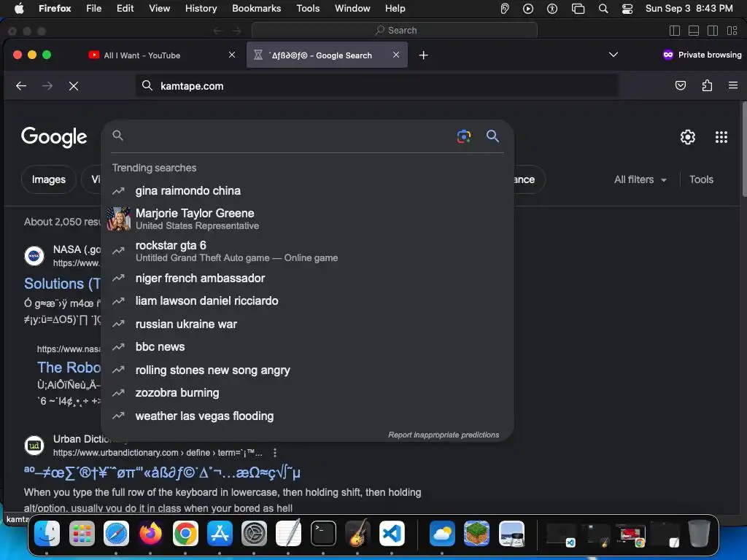
Task: Choose rolling stones new song angry
Action: [307, 370]
